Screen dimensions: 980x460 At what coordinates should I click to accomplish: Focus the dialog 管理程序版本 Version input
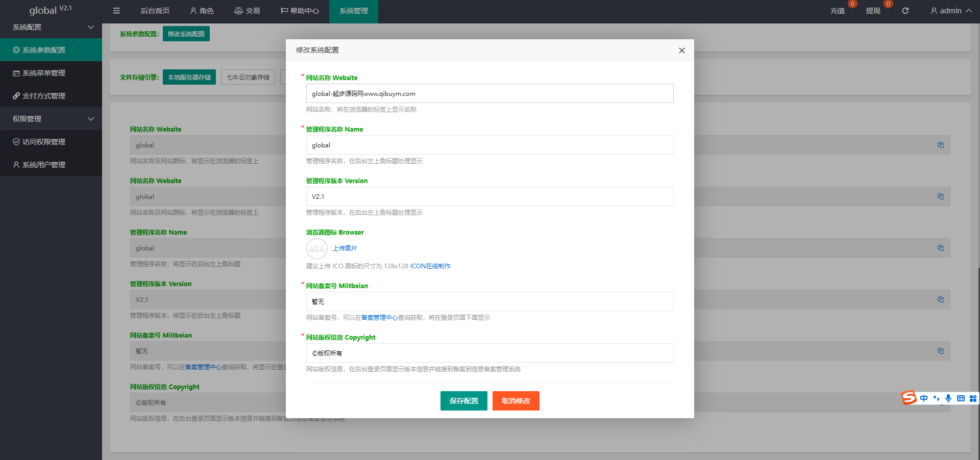tap(490, 196)
